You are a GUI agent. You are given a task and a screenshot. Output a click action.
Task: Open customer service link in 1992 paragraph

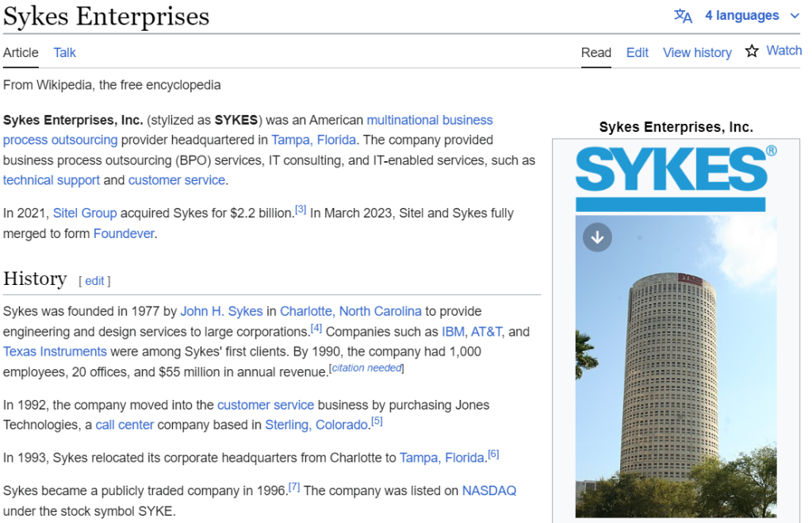point(266,405)
